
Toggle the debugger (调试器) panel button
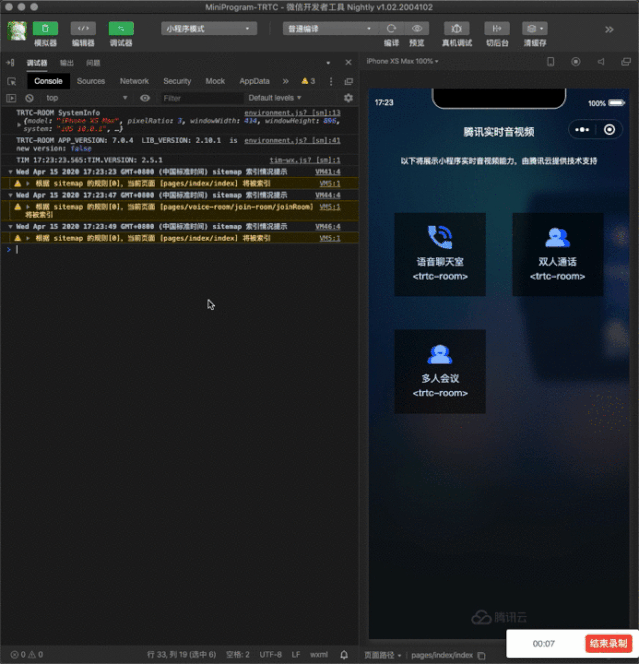pyautogui.click(x=121, y=29)
